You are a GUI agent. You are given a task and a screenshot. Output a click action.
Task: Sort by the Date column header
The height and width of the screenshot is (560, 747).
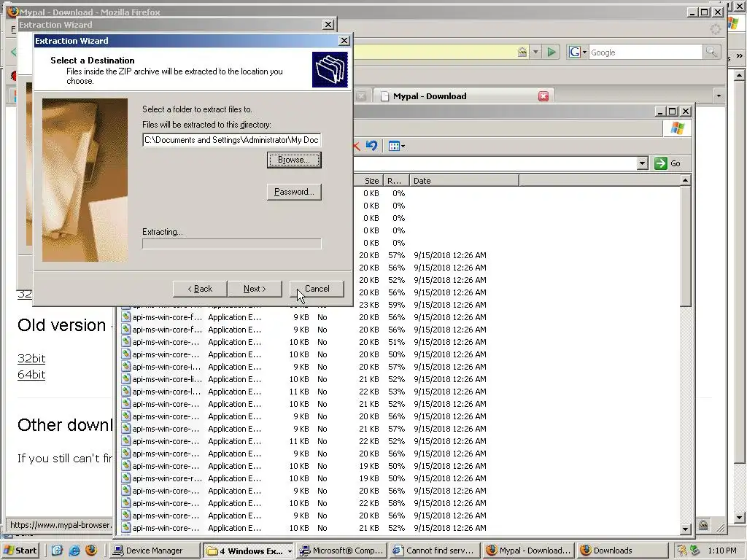464,181
